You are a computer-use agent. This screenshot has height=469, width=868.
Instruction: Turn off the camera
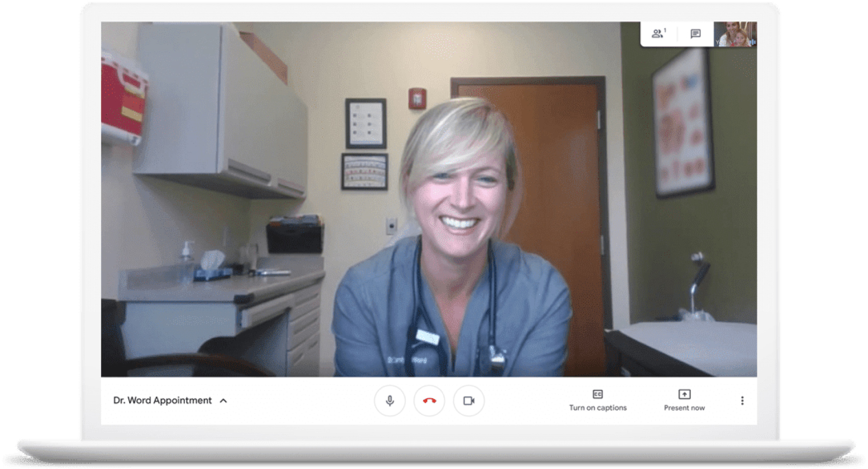[x=469, y=401]
